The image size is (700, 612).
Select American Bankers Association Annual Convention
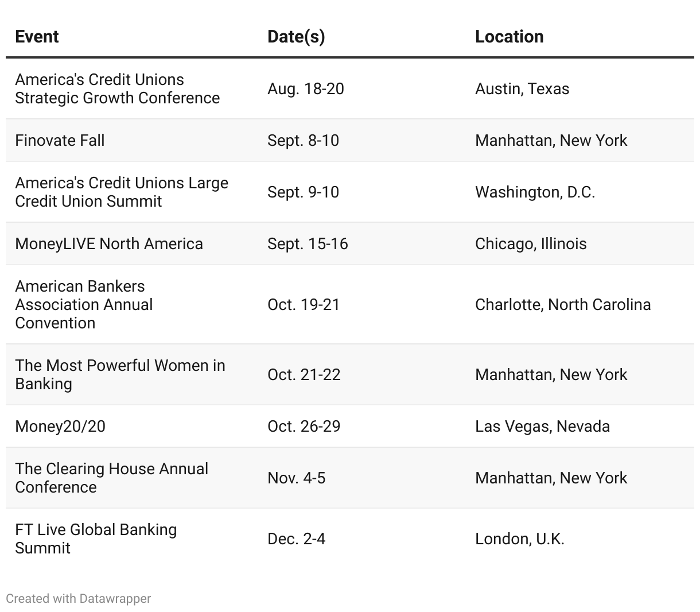coord(84,305)
